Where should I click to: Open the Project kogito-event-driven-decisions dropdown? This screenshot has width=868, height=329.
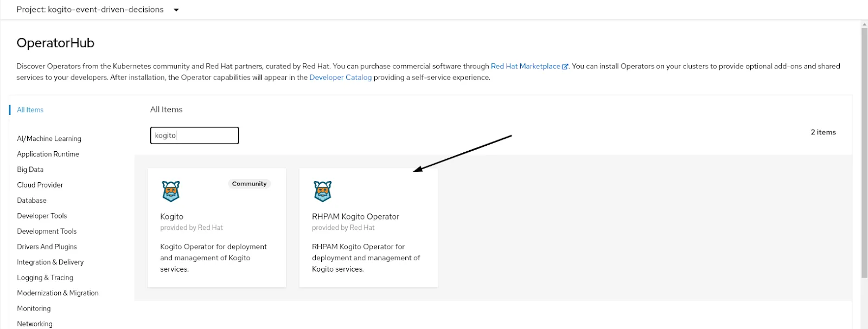click(98, 9)
